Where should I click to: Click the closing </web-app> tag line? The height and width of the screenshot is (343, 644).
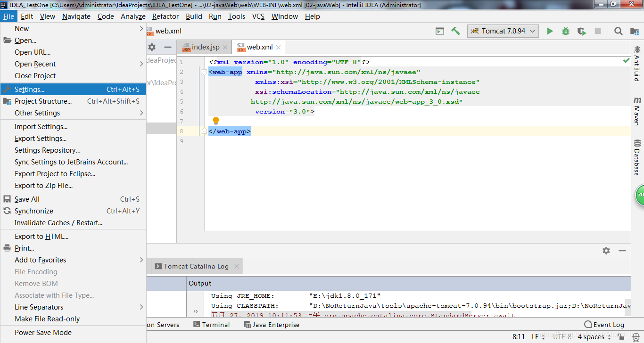230,131
